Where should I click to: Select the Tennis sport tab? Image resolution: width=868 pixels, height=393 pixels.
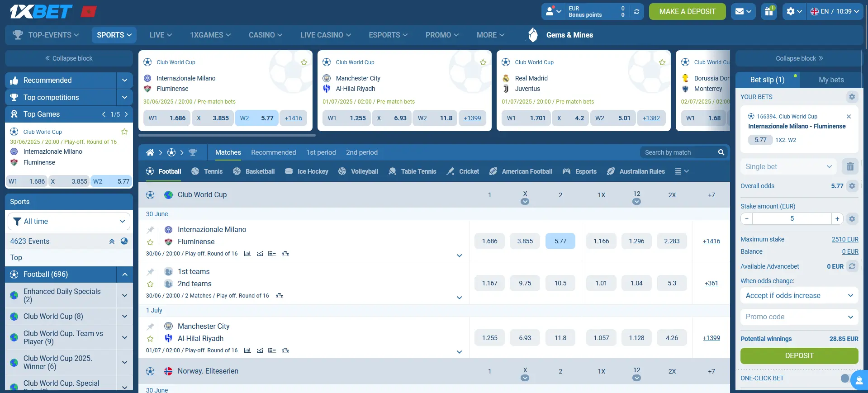click(207, 171)
